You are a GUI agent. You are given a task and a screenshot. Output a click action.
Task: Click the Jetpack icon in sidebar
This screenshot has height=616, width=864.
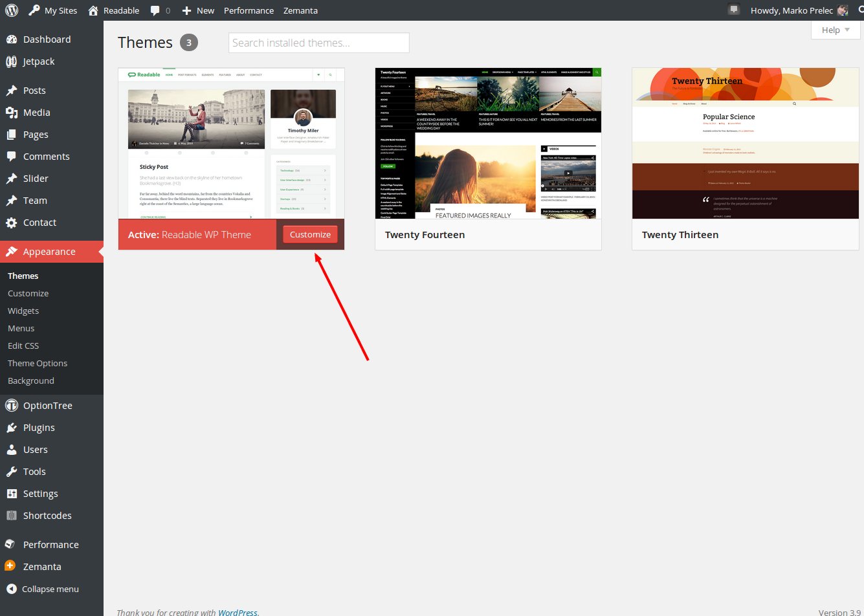[x=12, y=61]
